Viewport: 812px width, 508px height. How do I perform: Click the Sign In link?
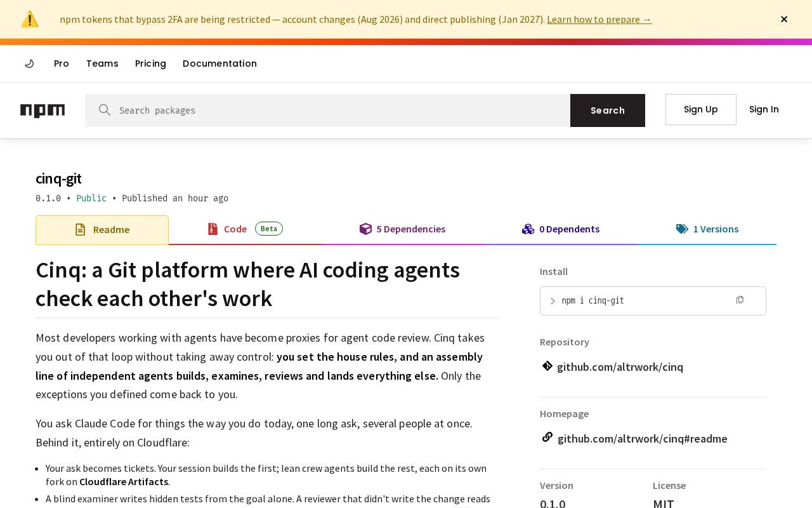[764, 109]
